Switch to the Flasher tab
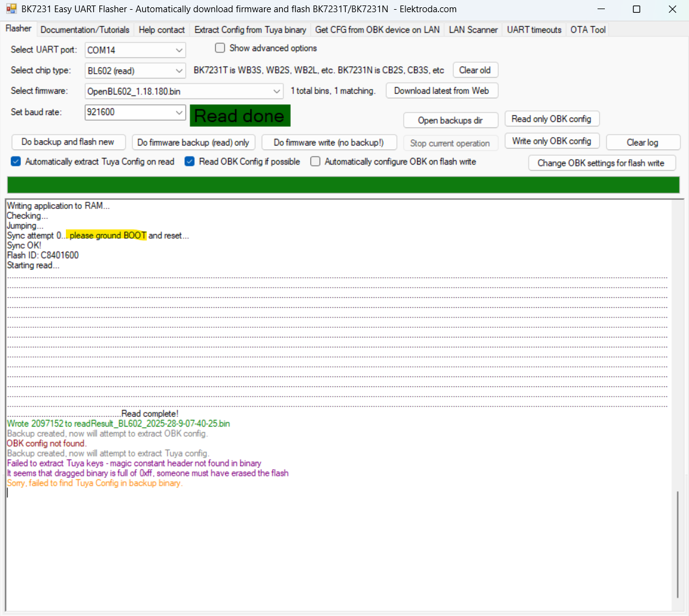689x616 pixels. coord(18,29)
